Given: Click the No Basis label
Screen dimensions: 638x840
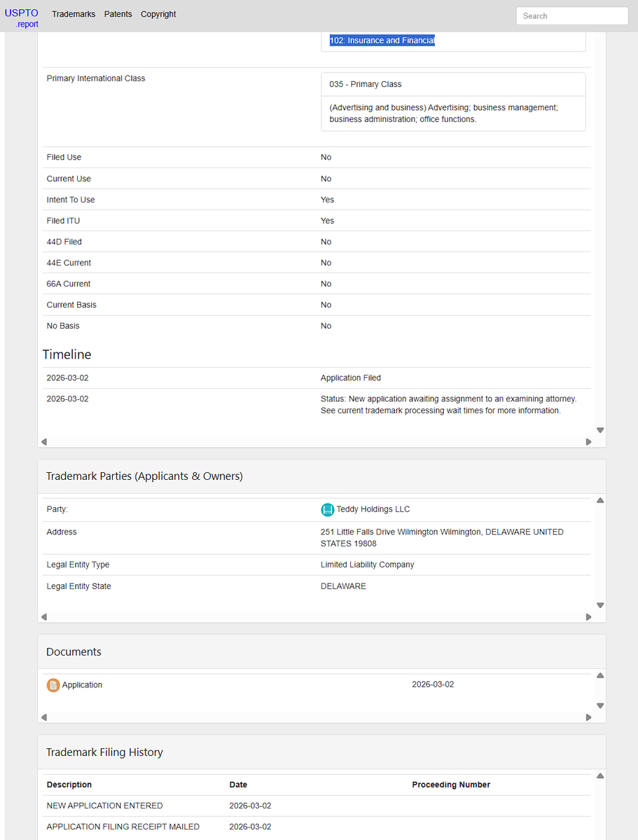Looking at the screenshot, I should (x=62, y=326).
